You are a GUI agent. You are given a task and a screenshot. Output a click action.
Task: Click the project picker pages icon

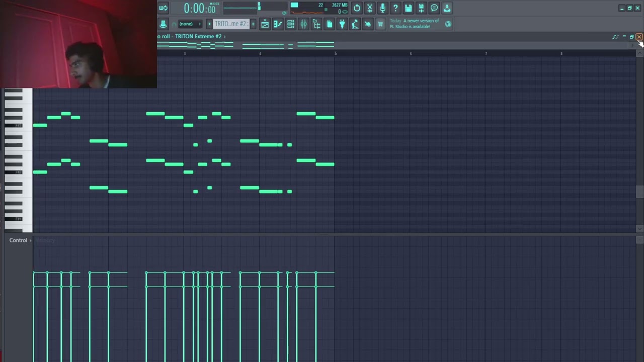tap(329, 24)
